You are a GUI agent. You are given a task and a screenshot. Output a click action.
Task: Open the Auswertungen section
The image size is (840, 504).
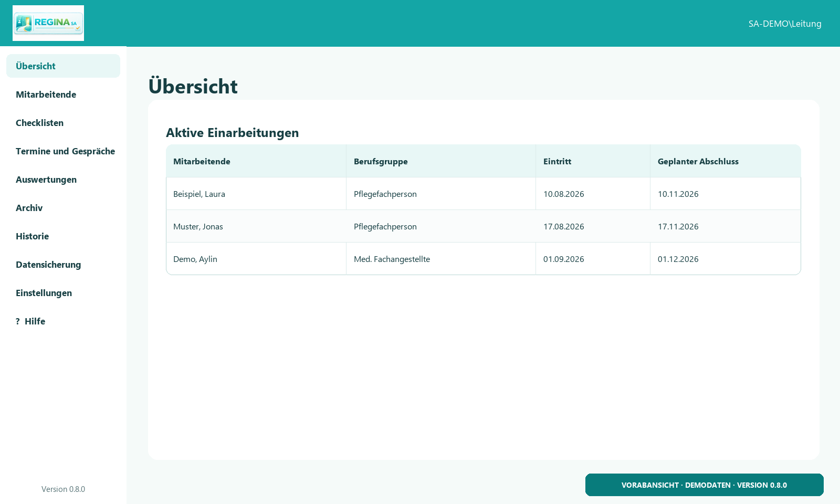point(63,180)
